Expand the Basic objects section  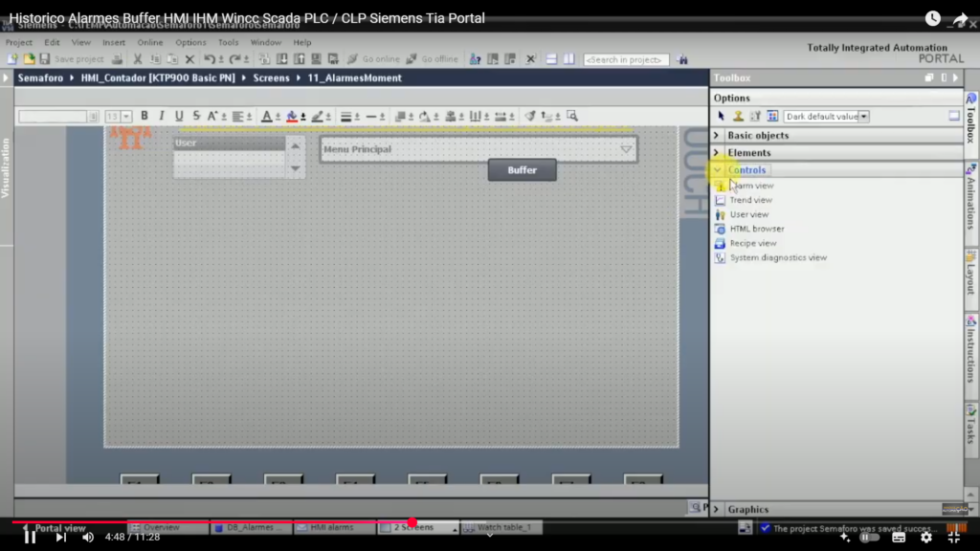click(x=717, y=136)
